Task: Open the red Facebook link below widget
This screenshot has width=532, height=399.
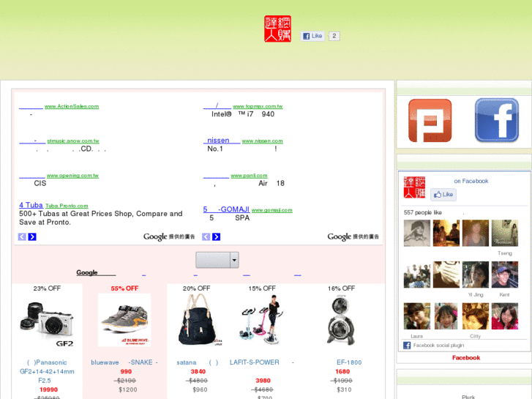Action: (x=466, y=357)
